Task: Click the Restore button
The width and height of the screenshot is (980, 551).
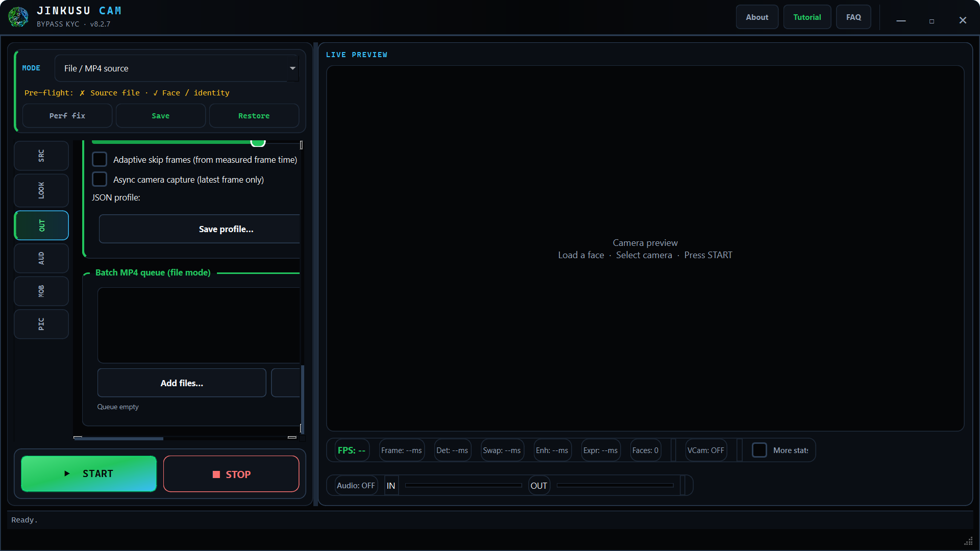Action: pyautogui.click(x=254, y=116)
